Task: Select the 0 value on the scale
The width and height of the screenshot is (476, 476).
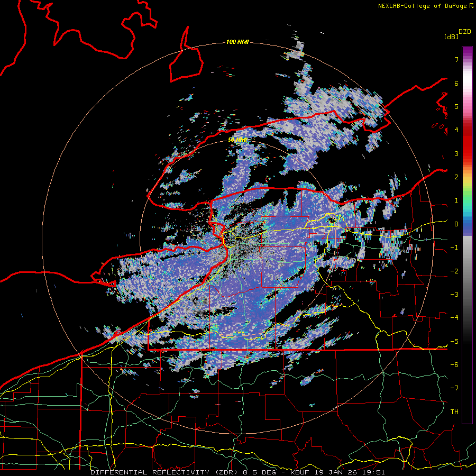Action: (x=456, y=224)
